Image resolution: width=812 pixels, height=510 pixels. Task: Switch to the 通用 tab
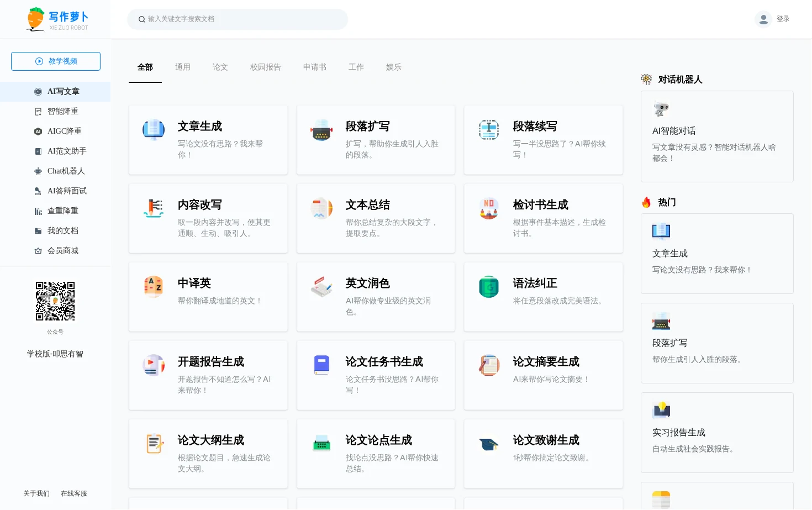(x=183, y=67)
